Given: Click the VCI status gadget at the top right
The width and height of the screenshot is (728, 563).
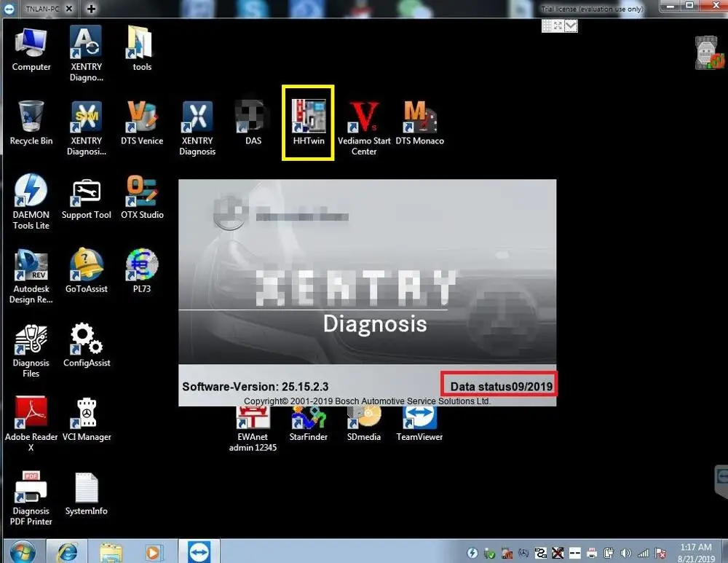Looking at the screenshot, I should (x=708, y=53).
